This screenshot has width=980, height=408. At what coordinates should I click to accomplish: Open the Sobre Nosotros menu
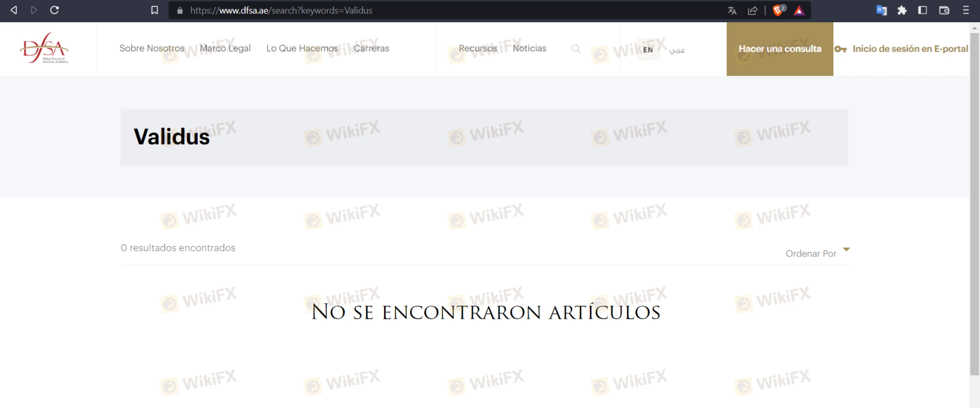152,48
